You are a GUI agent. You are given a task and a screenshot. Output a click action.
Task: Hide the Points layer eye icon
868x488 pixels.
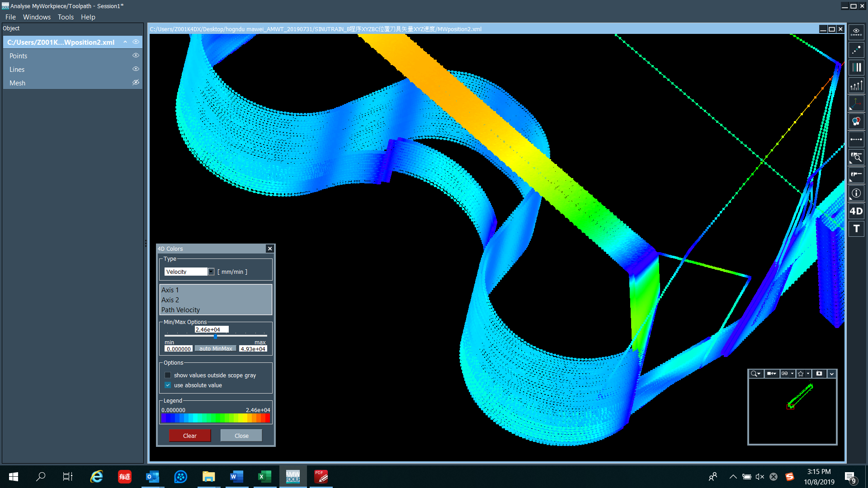coord(135,56)
